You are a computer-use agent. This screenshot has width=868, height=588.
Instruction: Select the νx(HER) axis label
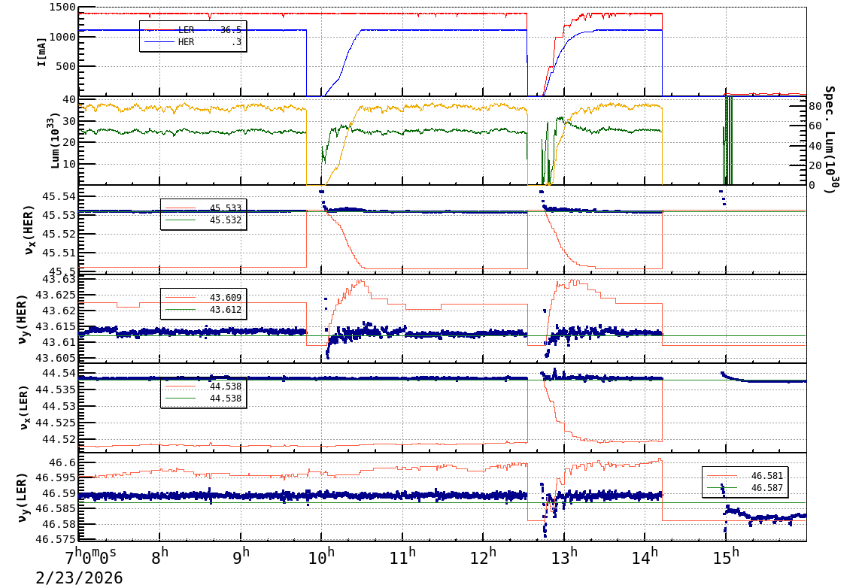[x=29, y=230]
